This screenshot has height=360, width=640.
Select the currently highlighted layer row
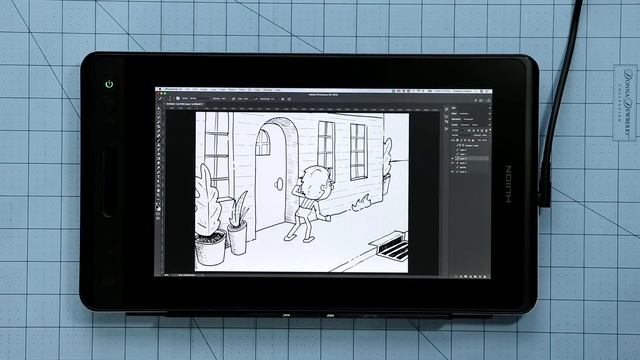470,158
